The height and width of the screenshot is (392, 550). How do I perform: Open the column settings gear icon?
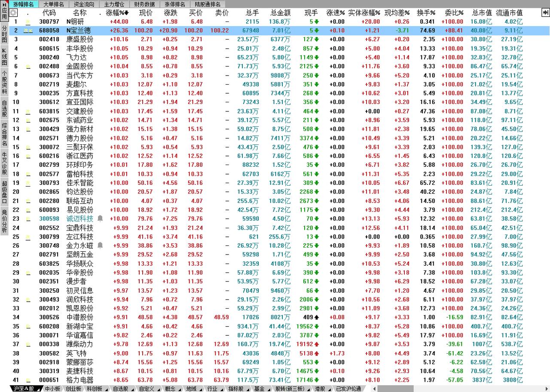13,13
